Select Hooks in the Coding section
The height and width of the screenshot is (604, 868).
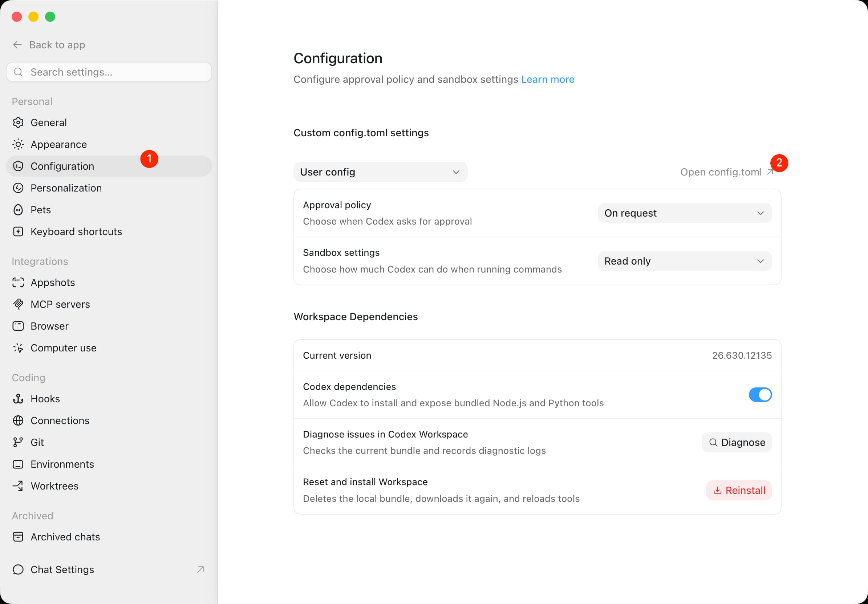[x=109, y=399]
